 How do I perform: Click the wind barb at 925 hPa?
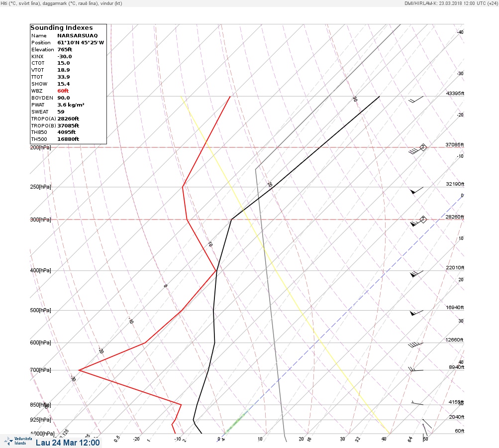pyautogui.click(x=427, y=424)
